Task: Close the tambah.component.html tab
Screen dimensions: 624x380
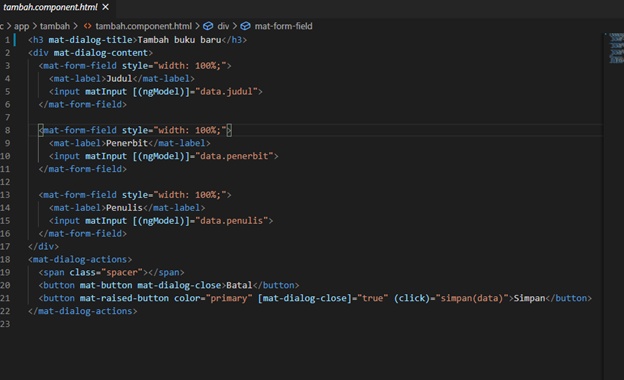Action: pyautogui.click(x=105, y=7)
